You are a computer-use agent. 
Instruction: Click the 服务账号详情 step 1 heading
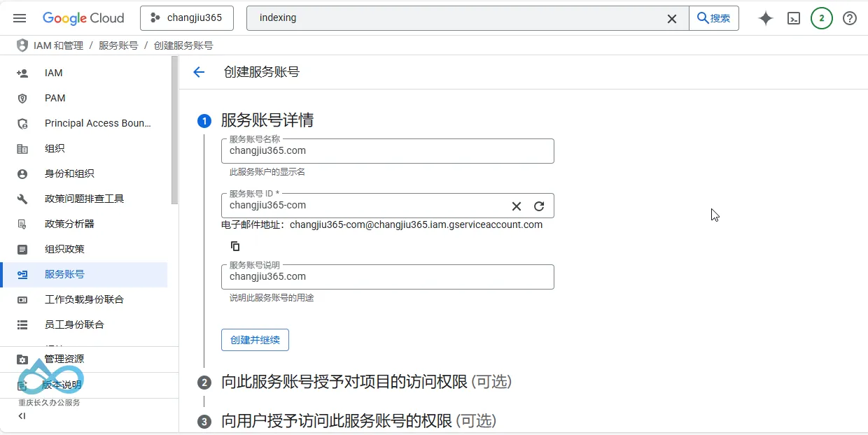tap(267, 120)
